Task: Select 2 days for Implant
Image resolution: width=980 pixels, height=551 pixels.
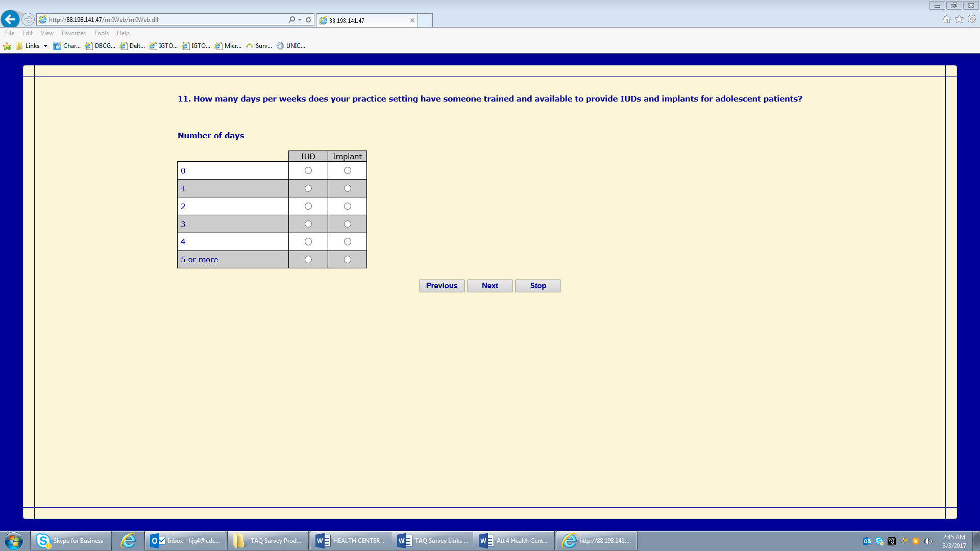Action: 348,206
